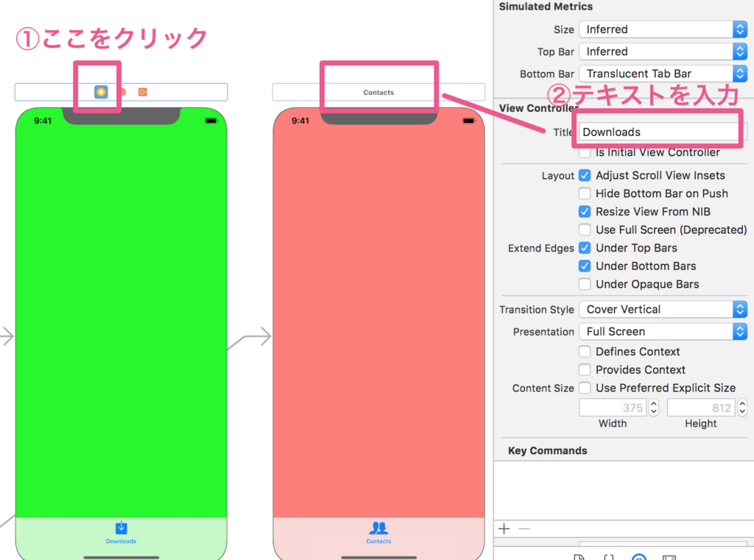Select the First Responder cube icon
Image resolution: width=754 pixels, height=560 pixels.
coord(123,92)
